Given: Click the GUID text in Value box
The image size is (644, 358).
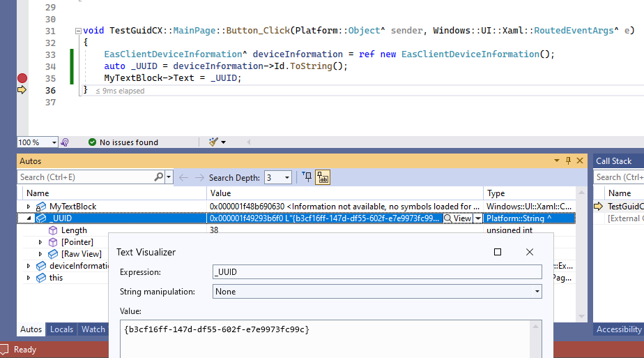Looking at the screenshot, I should click(x=217, y=329).
